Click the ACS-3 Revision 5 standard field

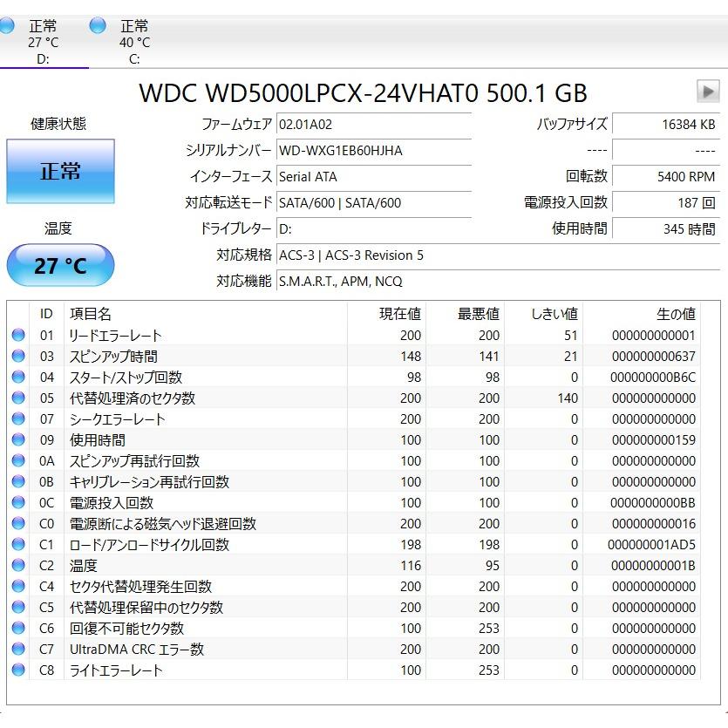(x=498, y=255)
